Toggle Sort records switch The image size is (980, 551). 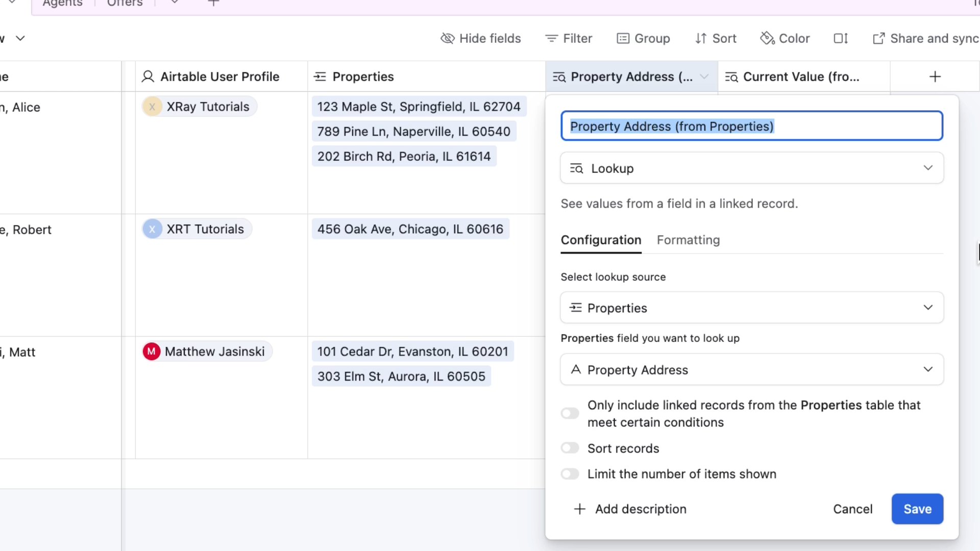click(x=570, y=448)
